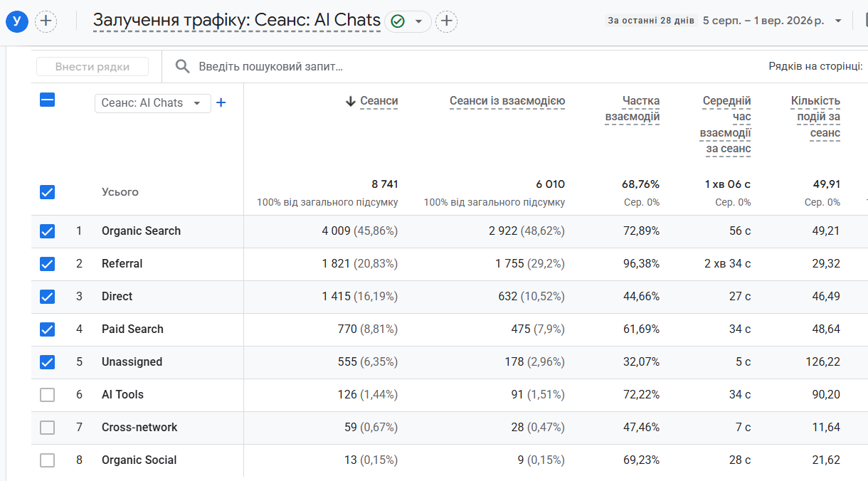Sort by "Сеанси із взаємодією" column header
The image size is (868, 481).
pyautogui.click(x=507, y=101)
